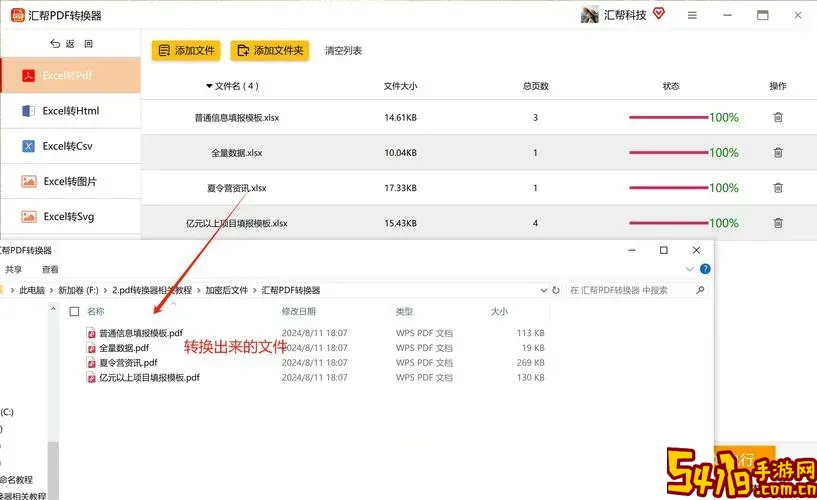The image size is (817, 500).
Task: Click the 汇帮PDF转换器 app logo
Action: click(18, 15)
